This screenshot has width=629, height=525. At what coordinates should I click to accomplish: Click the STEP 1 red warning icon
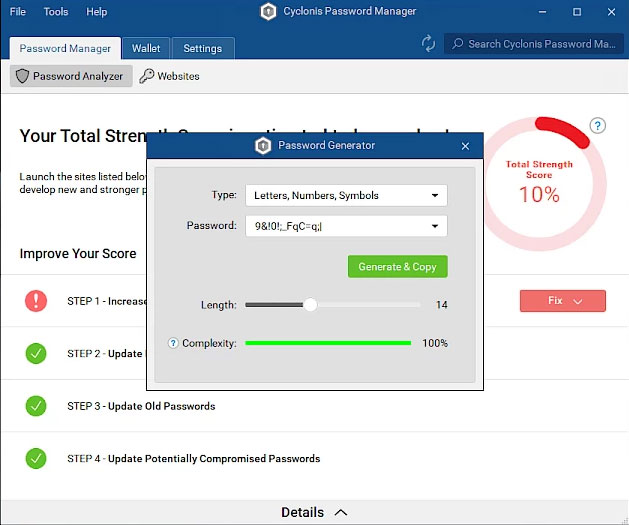(x=36, y=301)
